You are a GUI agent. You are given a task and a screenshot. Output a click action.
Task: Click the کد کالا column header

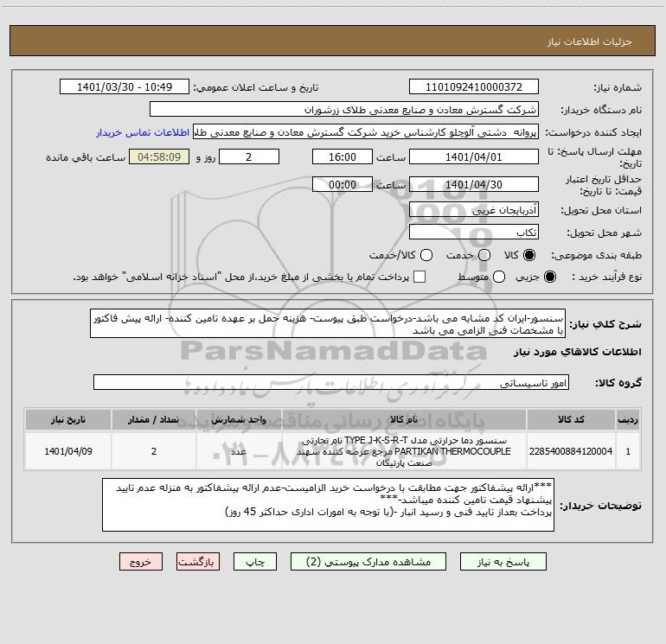(x=571, y=419)
